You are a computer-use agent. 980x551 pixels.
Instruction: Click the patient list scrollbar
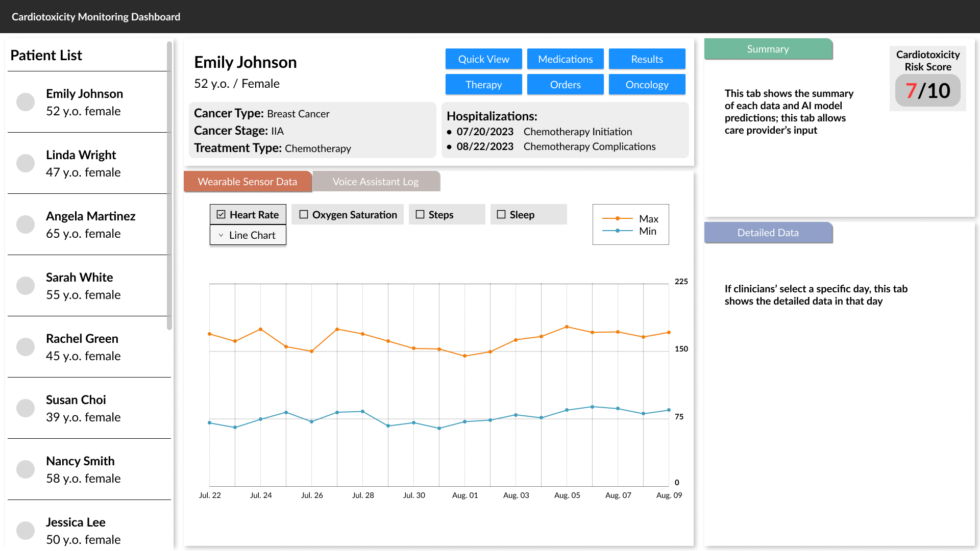169,186
